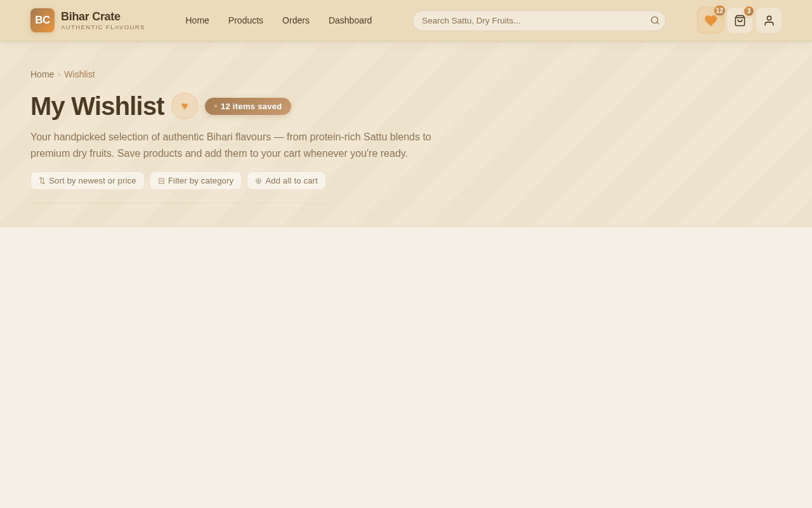Click the Authentic Flavours tagline
Screen dimensions: 812x508
(x=103, y=27)
